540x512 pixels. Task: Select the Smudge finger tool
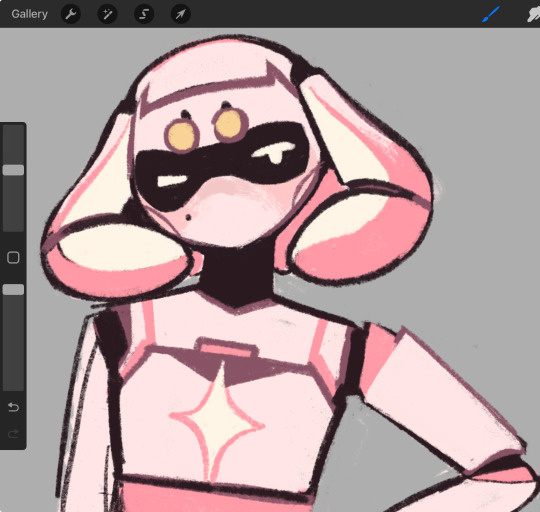point(533,15)
